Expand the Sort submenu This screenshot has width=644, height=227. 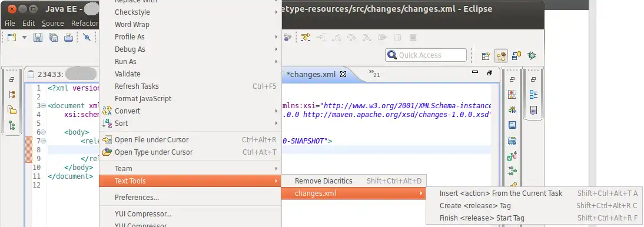coord(190,123)
